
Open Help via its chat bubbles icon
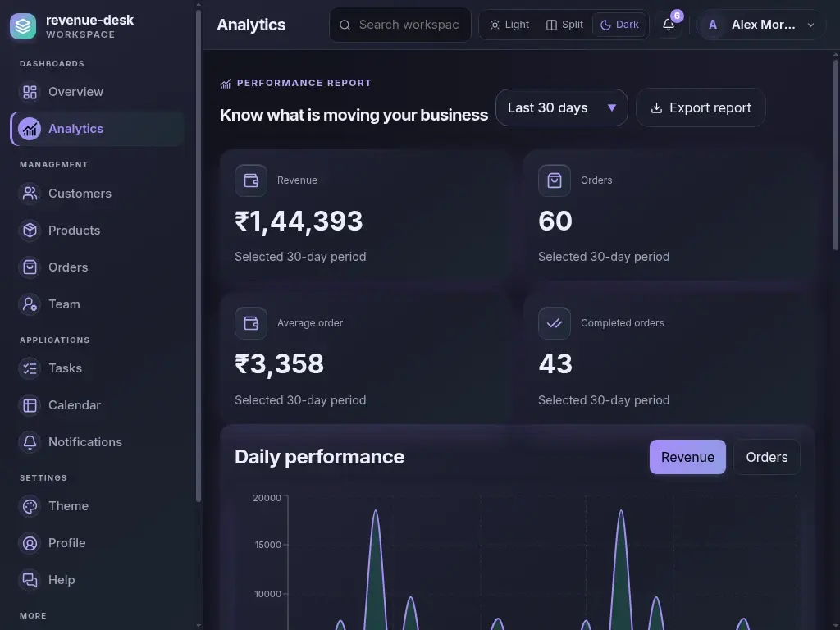(x=30, y=580)
